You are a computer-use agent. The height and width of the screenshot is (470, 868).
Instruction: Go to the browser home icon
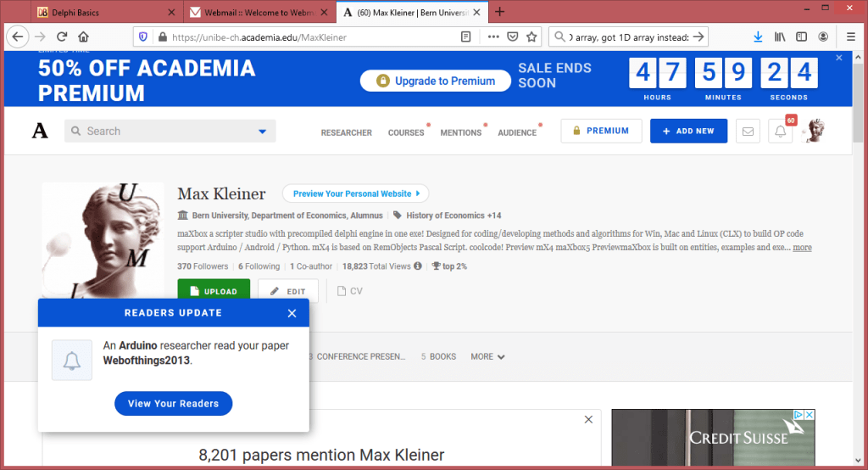point(83,36)
